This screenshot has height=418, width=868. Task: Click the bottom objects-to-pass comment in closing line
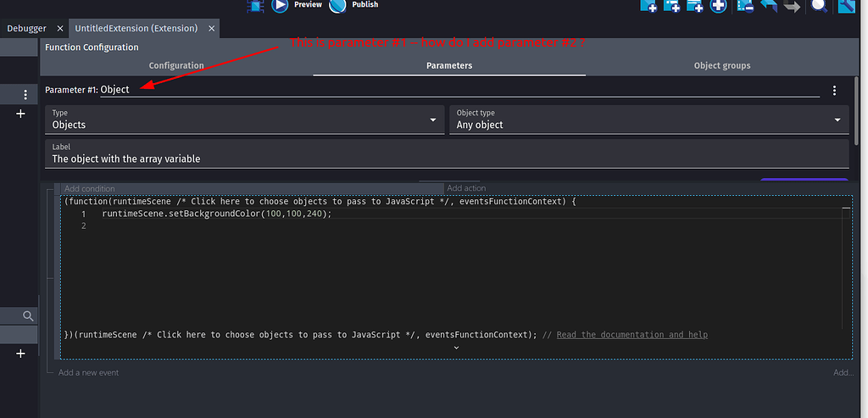[278, 334]
